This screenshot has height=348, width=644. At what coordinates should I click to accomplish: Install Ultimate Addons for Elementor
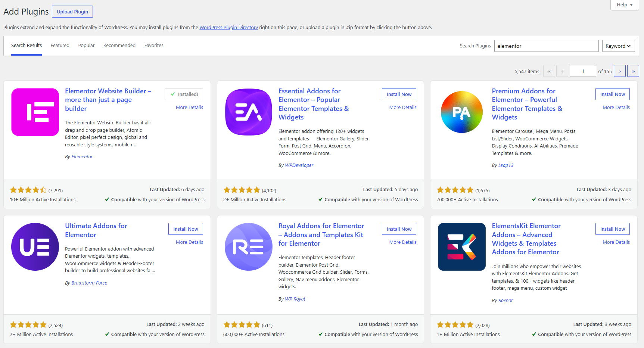pyautogui.click(x=186, y=229)
